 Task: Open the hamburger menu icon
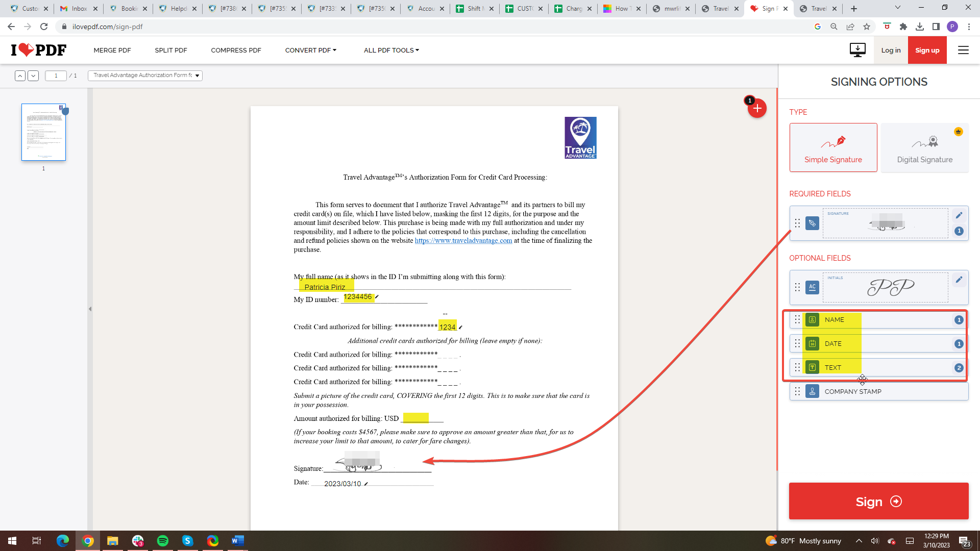coord(963,50)
